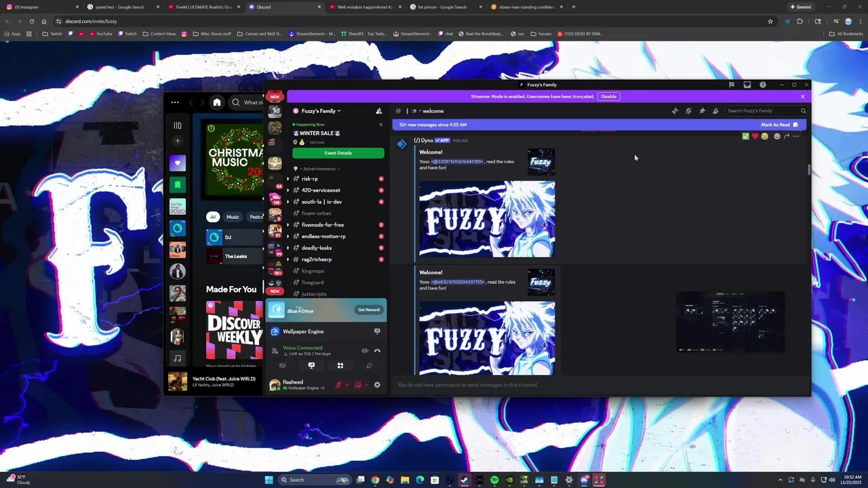This screenshot has width=868, height=488.
Task: Disconnect from voice channel
Action: [x=377, y=350]
